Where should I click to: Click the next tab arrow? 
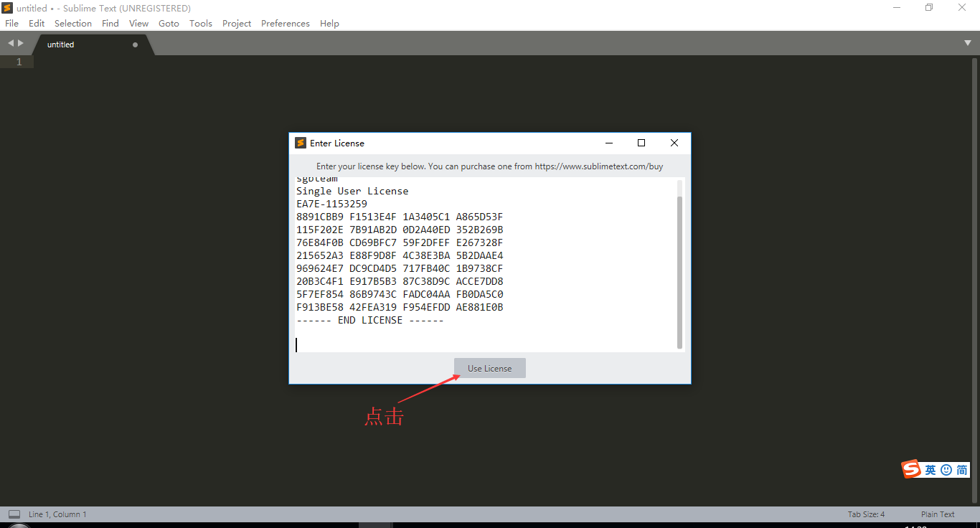(21, 43)
